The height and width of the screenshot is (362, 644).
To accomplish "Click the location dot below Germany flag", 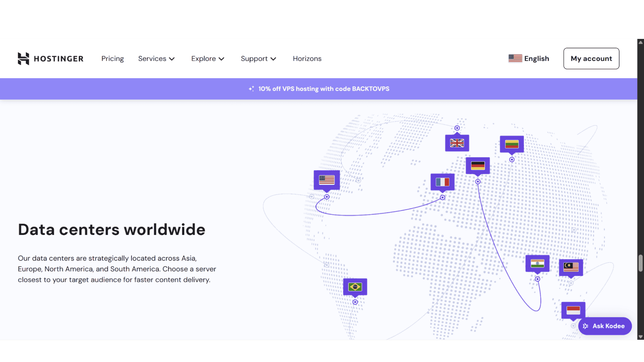I will click(x=478, y=182).
